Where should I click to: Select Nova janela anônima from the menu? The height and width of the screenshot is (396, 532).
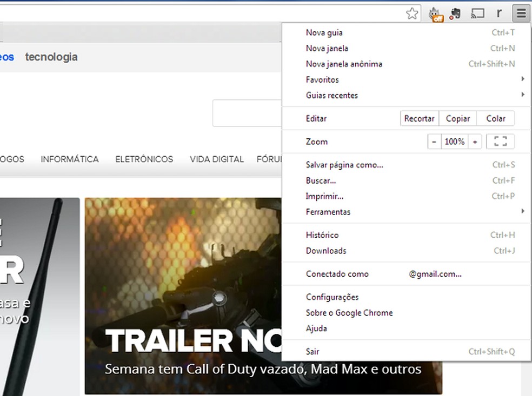coord(344,64)
